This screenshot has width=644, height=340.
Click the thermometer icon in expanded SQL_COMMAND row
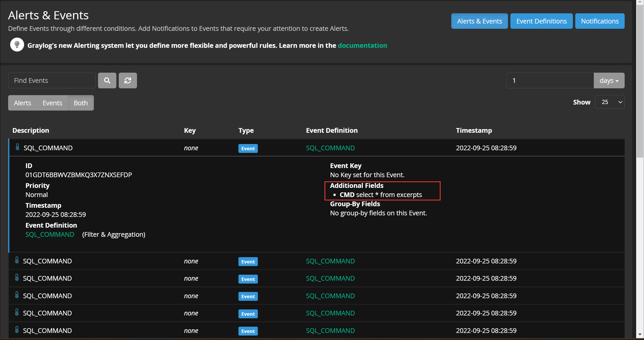[x=18, y=147]
